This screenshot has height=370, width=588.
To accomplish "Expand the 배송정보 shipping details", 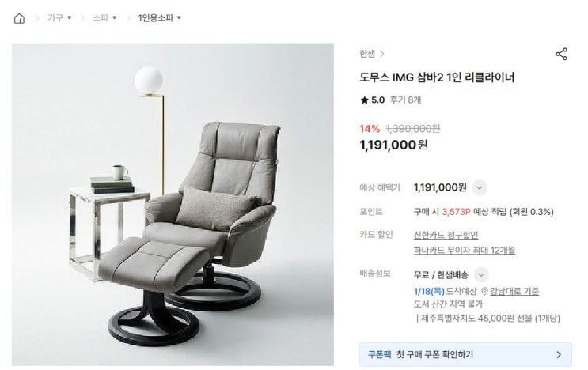I will 481,275.
